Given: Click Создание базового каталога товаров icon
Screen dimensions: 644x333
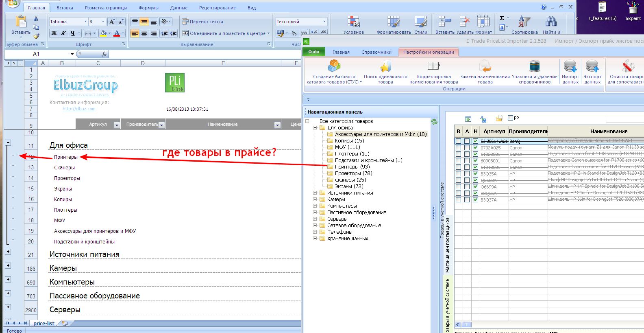Looking at the screenshot, I should pyautogui.click(x=334, y=66).
